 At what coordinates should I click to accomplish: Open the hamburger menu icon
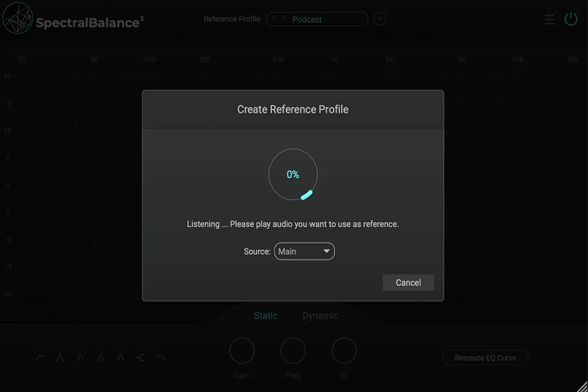(550, 19)
